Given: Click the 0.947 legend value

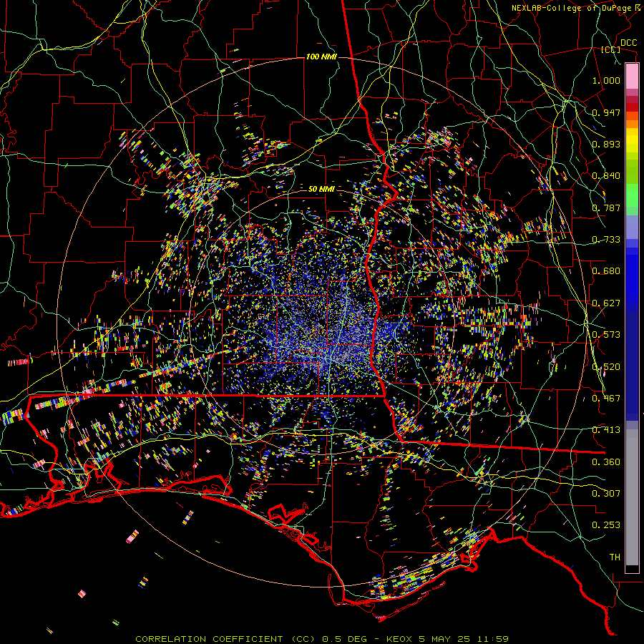Looking at the screenshot, I should coord(606,112).
